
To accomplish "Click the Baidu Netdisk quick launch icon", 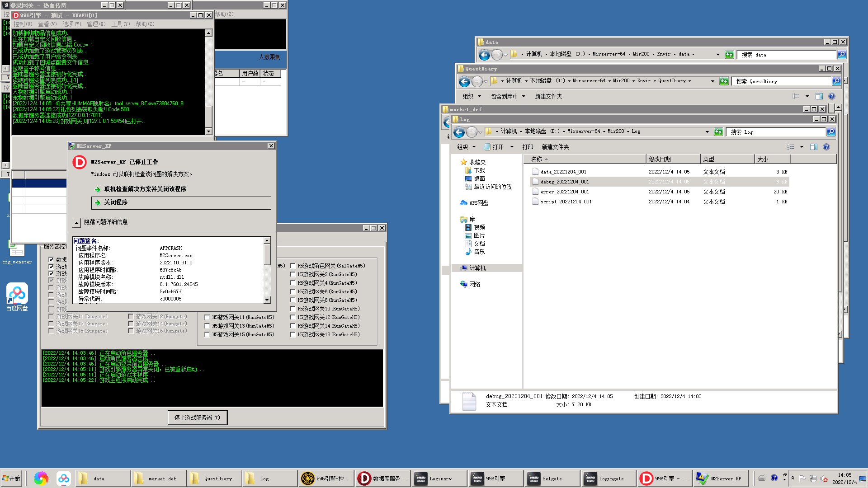I will [64, 478].
